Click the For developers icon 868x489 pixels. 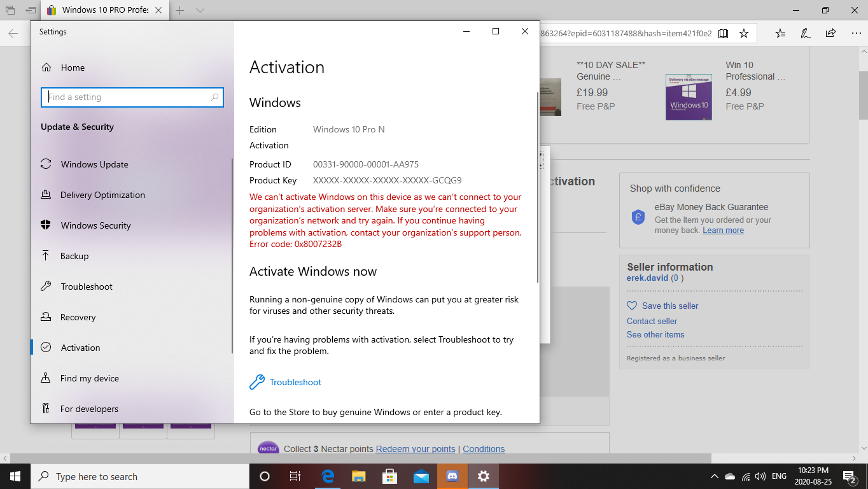coord(46,409)
